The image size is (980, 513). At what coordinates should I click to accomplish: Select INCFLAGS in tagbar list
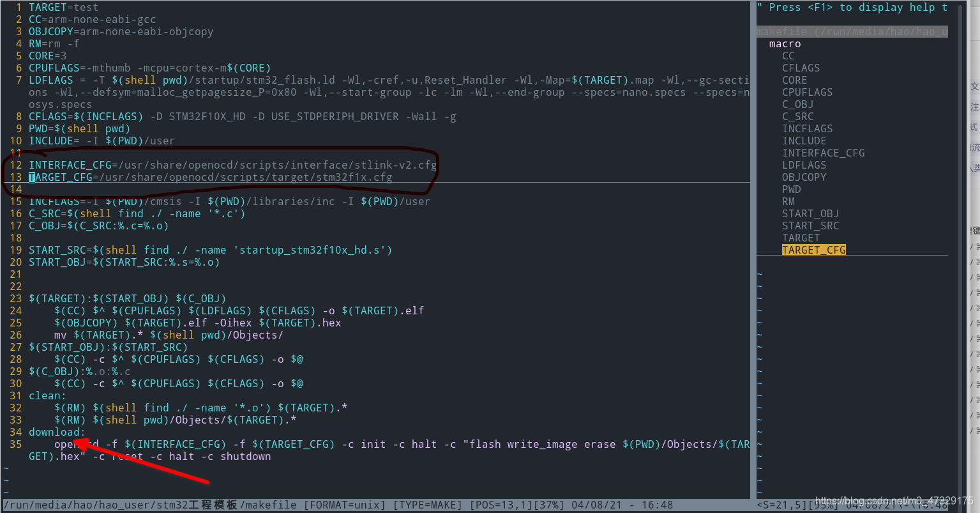coord(807,128)
